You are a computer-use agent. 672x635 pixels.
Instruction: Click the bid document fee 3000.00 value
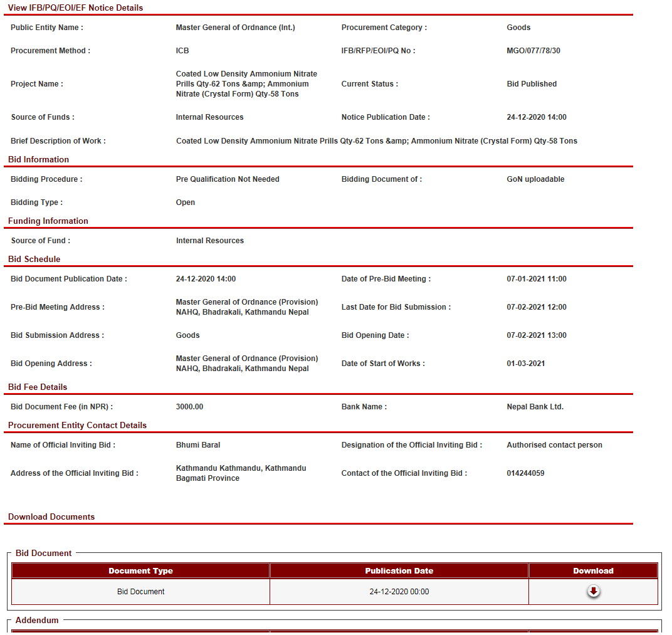click(189, 407)
